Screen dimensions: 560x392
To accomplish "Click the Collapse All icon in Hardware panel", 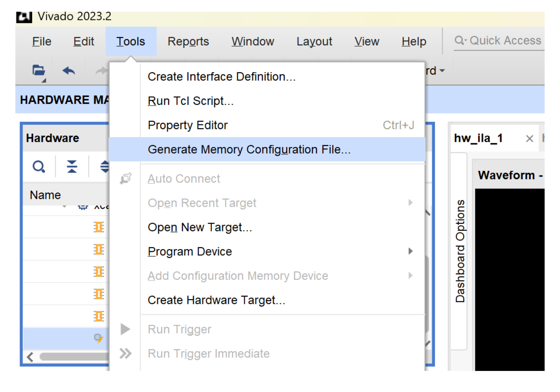I will (72, 166).
